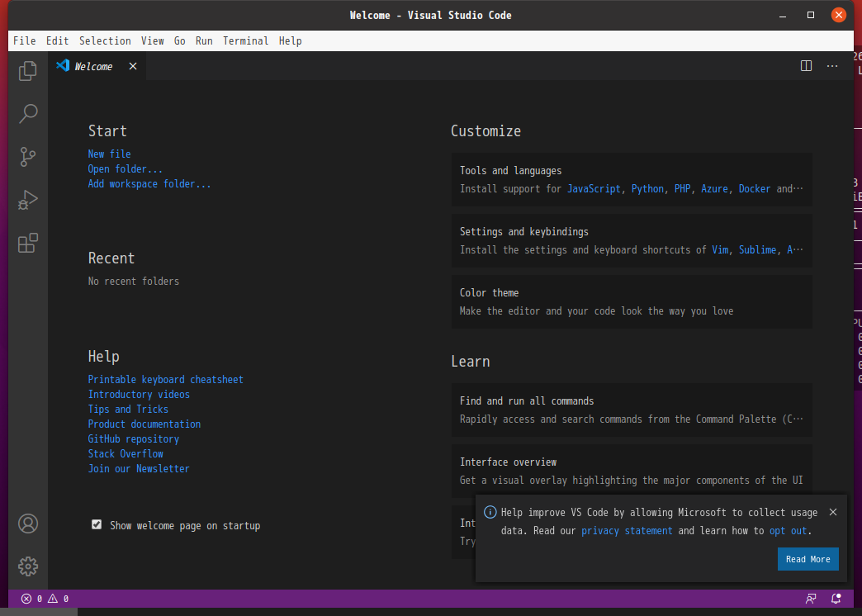862x616 pixels.
Task: Open the Search view
Action: pyautogui.click(x=27, y=114)
